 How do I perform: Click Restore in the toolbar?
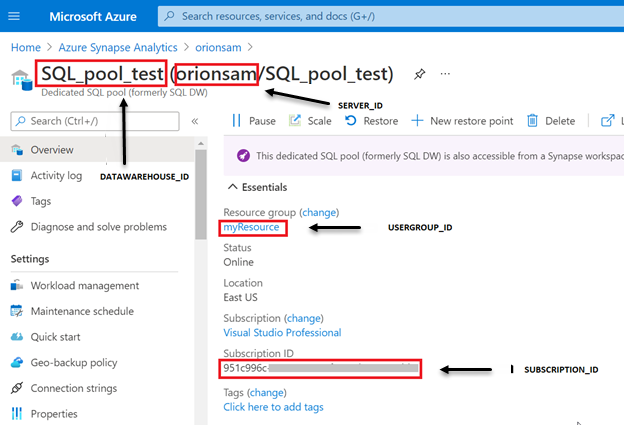point(371,121)
